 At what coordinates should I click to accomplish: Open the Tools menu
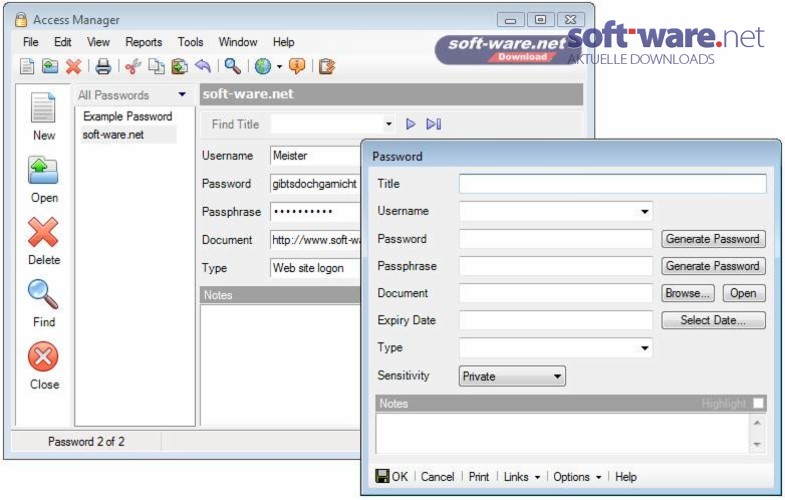tap(190, 42)
